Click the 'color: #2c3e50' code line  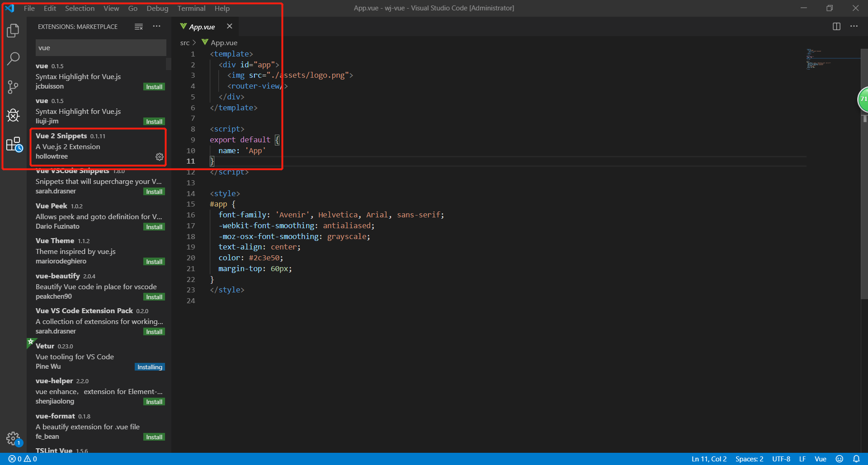click(x=251, y=258)
